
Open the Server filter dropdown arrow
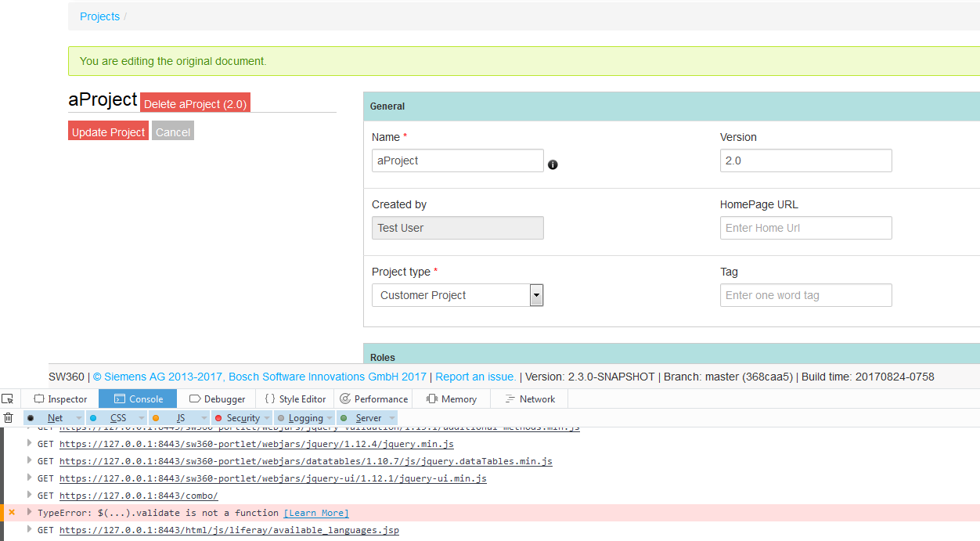(x=392, y=418)
